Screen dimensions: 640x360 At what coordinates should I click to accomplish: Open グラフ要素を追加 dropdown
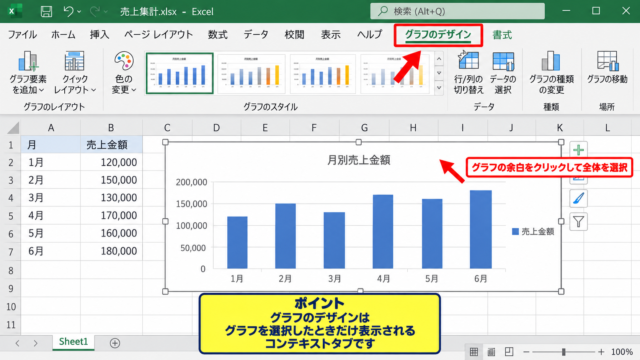(28, 73)
